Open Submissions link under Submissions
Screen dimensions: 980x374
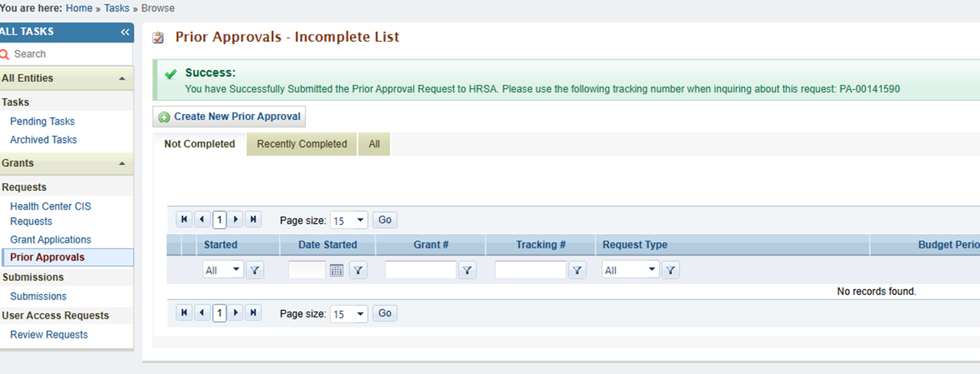pyautogui.click(x=38, y=296)
